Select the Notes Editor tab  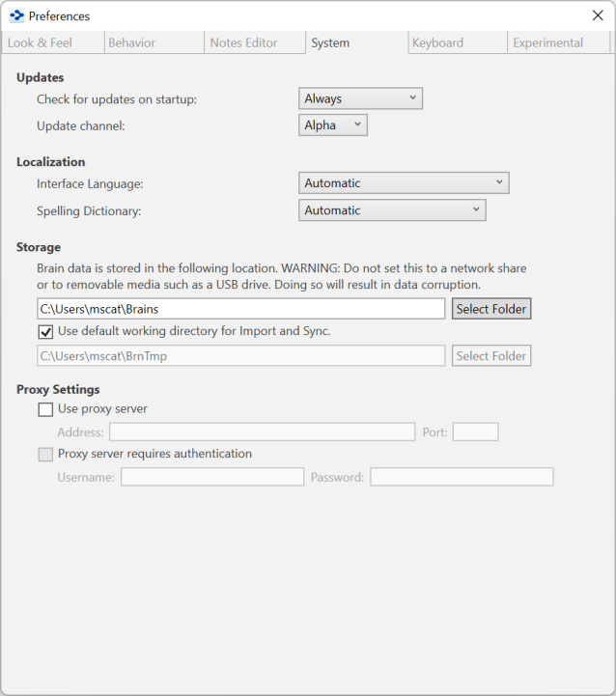pyautogui.click(x=243, y=42)
